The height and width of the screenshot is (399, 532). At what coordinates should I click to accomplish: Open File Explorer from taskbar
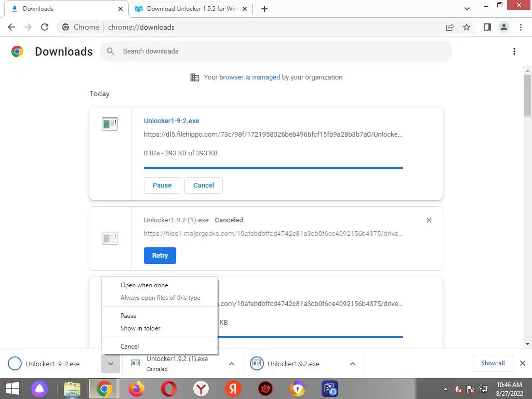(72, 389)
